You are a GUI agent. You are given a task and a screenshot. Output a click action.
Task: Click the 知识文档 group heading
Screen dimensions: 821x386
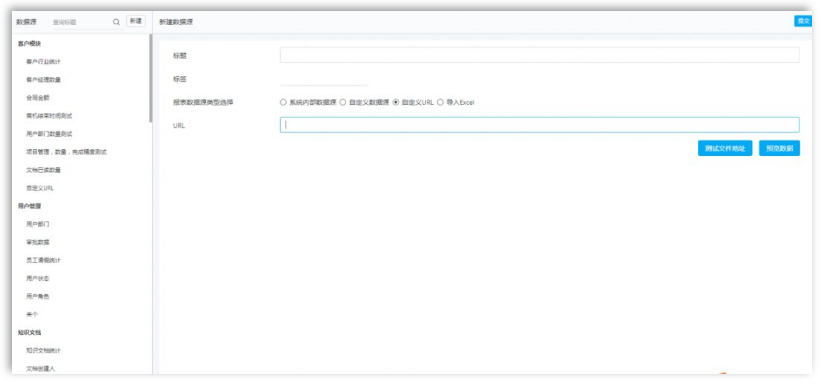pos(29,332)
